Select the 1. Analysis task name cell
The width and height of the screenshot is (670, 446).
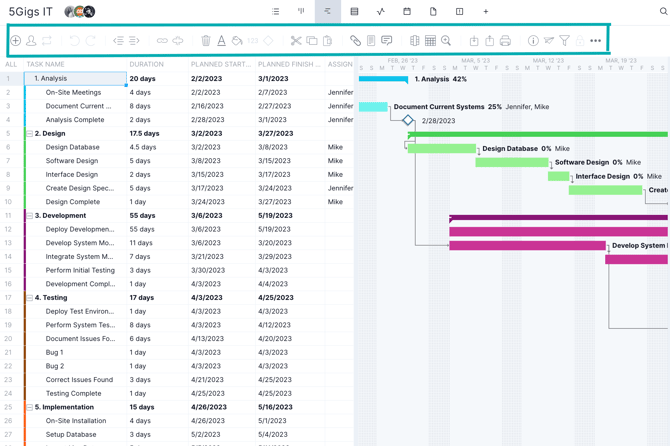[75, 79]
